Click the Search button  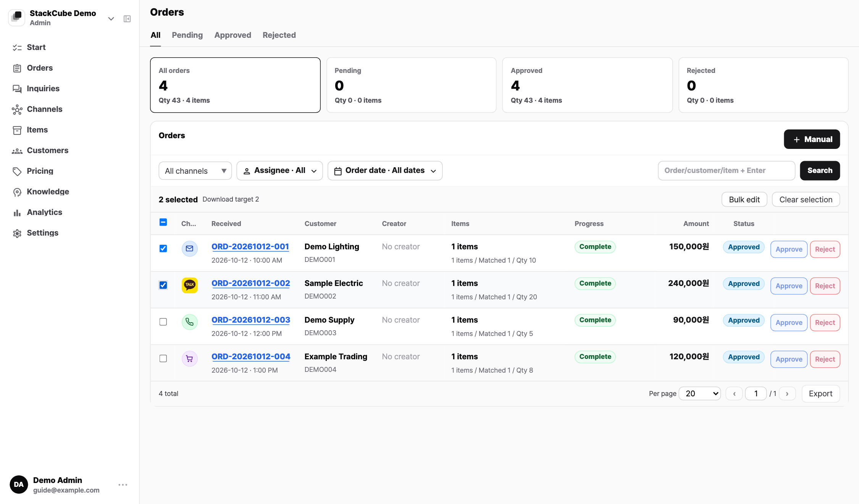pyautogui.click(x=820, y=171)
